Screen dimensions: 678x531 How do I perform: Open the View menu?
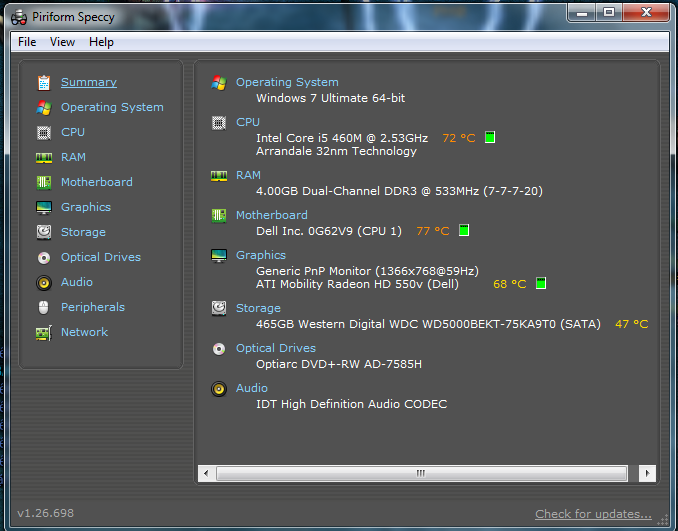[x=62, y=42]
